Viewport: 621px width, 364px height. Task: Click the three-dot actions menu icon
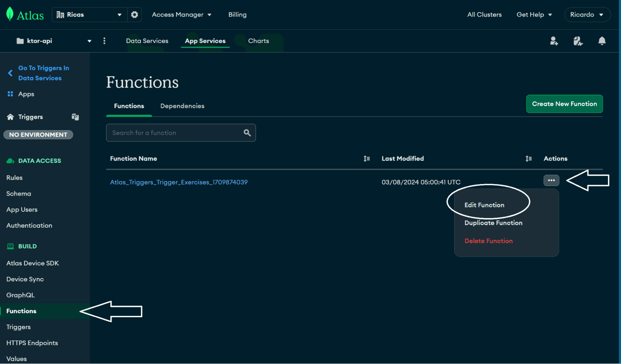[551, 180]
